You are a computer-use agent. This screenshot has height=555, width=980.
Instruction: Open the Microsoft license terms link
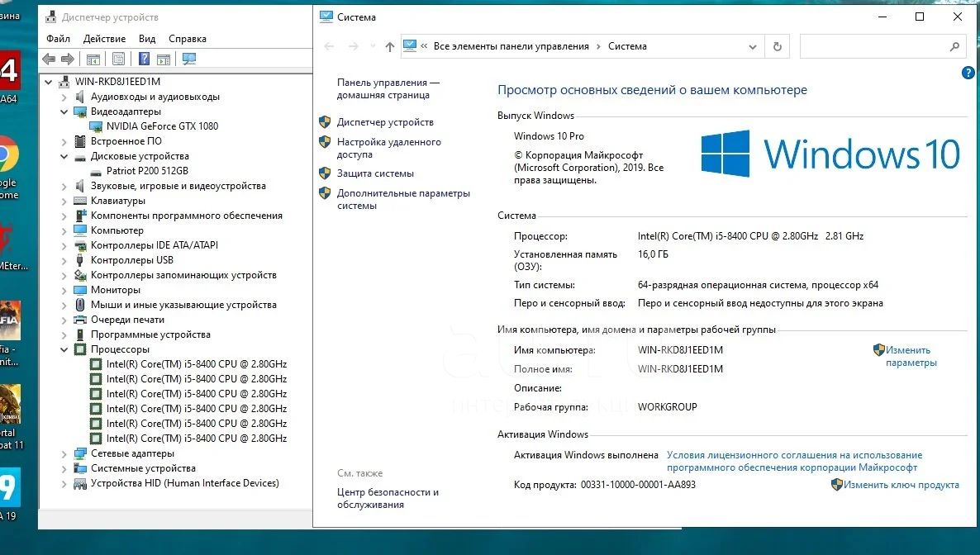tap(794, 461)
